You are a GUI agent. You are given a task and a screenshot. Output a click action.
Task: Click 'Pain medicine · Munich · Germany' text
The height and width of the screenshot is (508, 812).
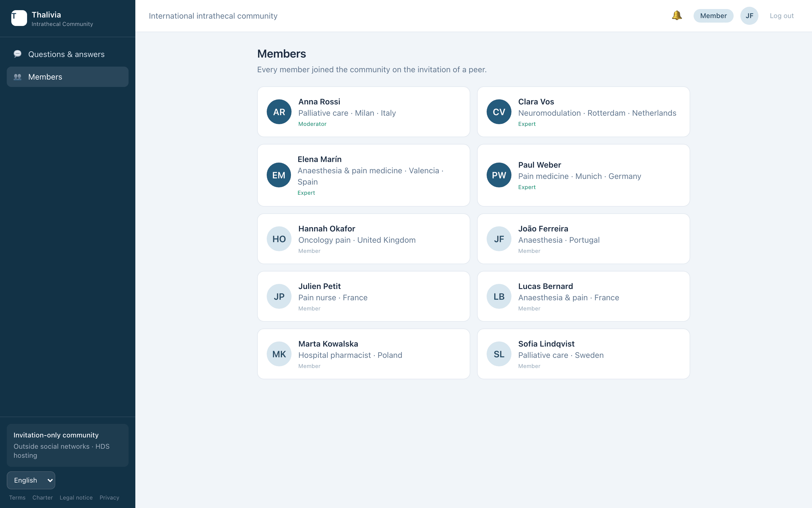(x=579, y=176)
